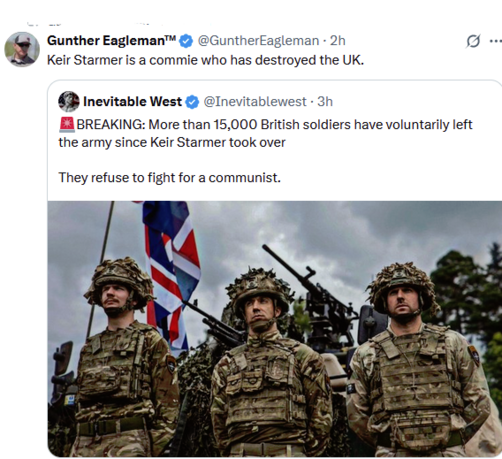
Task: Open Gunther Eagleman's profile avatar
Action: [x=22, y=49]
